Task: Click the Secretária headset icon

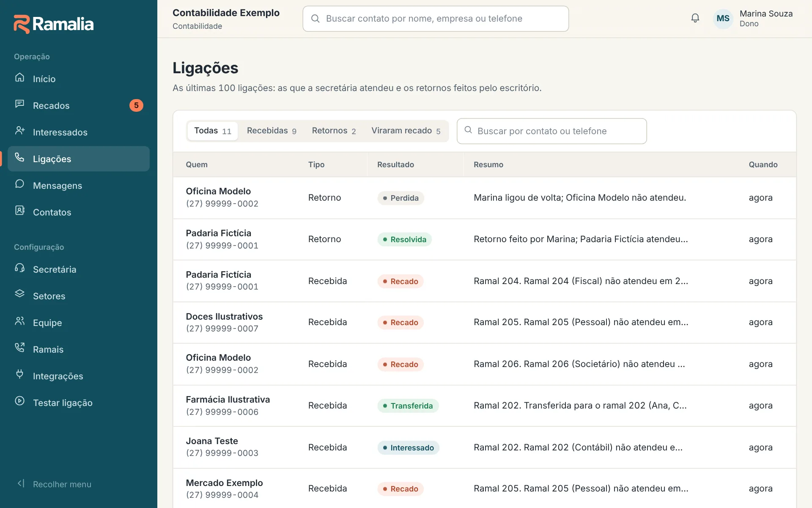Action: (19, 268)
